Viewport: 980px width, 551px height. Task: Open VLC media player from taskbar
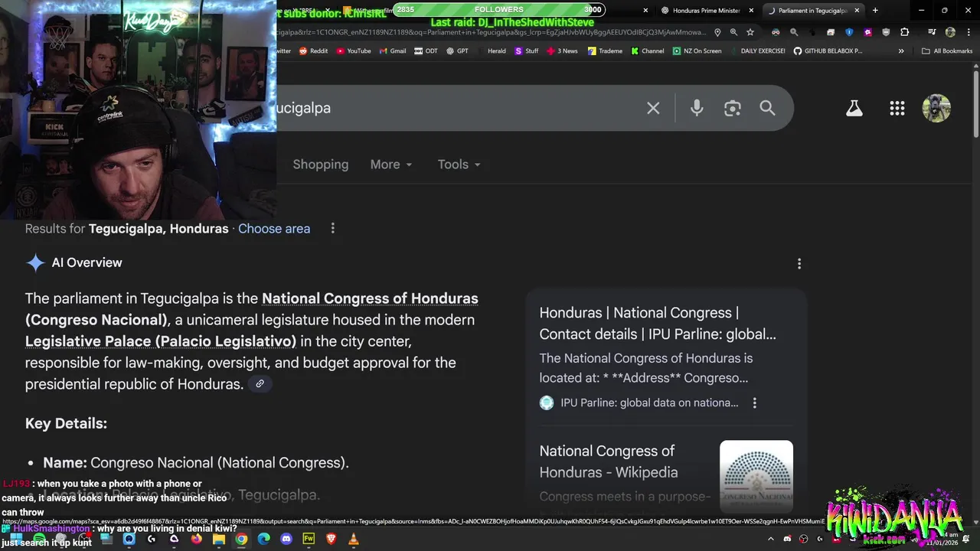click(353, 539)
